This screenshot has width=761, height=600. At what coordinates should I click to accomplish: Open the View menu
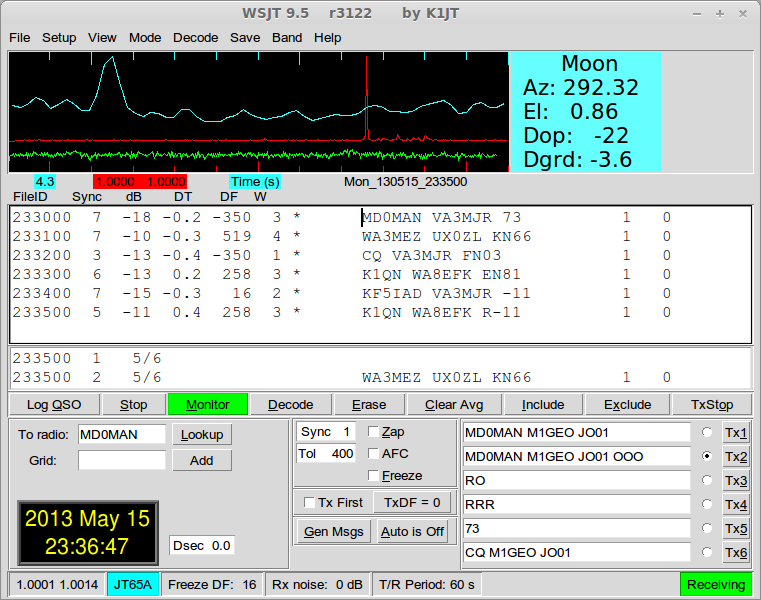point(102,38)
